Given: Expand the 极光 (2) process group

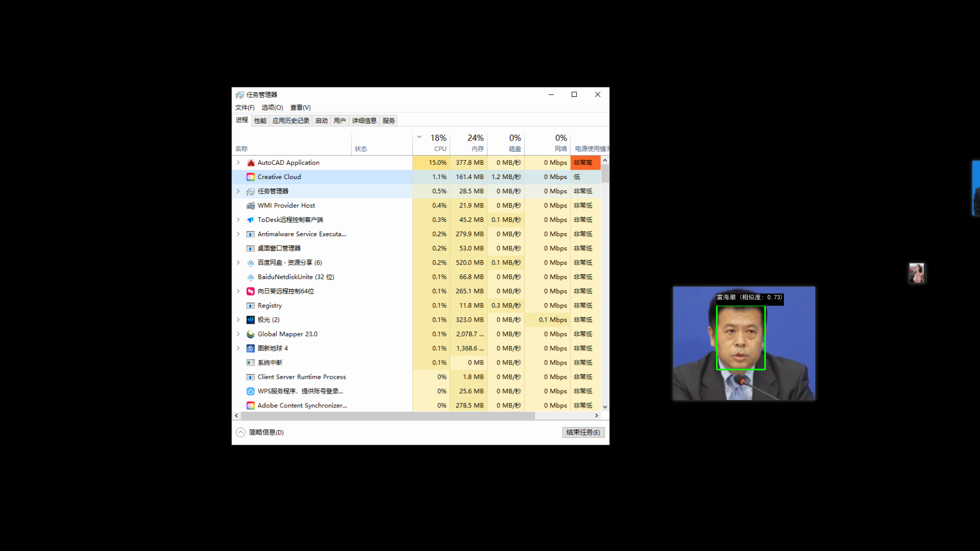Looking at the screenshot, I should coord(239,320).
